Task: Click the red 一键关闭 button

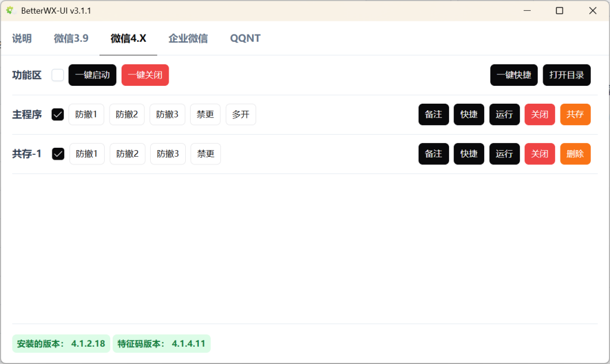Action: [x=145, y=74]
